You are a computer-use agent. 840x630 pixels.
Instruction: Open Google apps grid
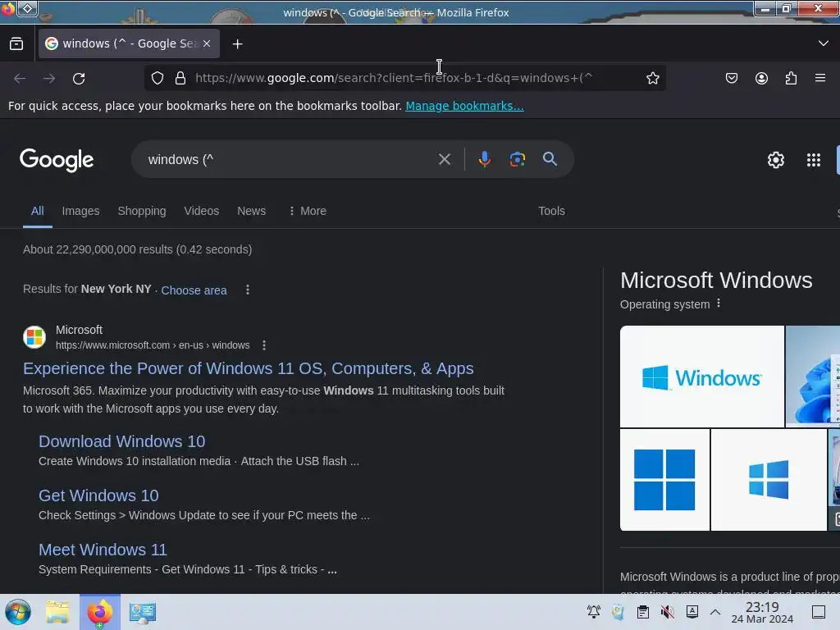(x=813, y=160)
